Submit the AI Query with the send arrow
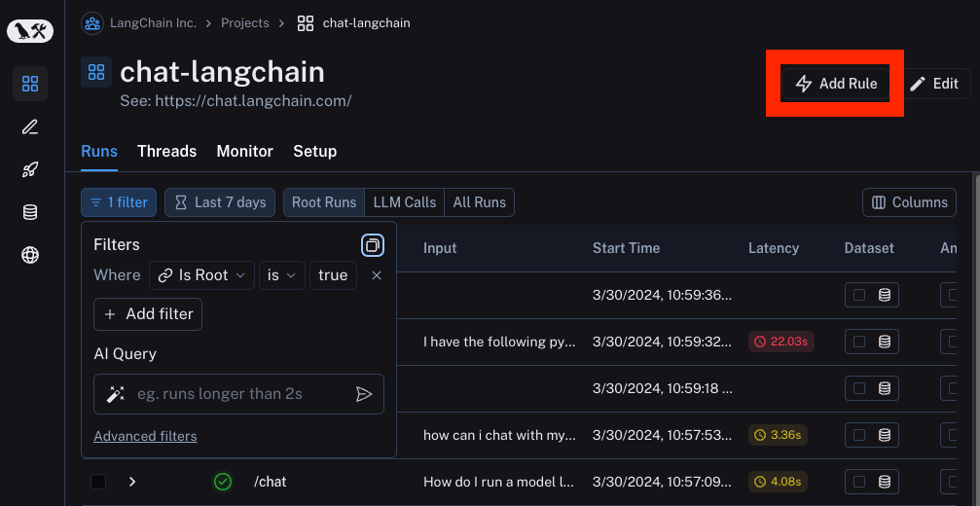The image size is (980, 506). [364, 394]
